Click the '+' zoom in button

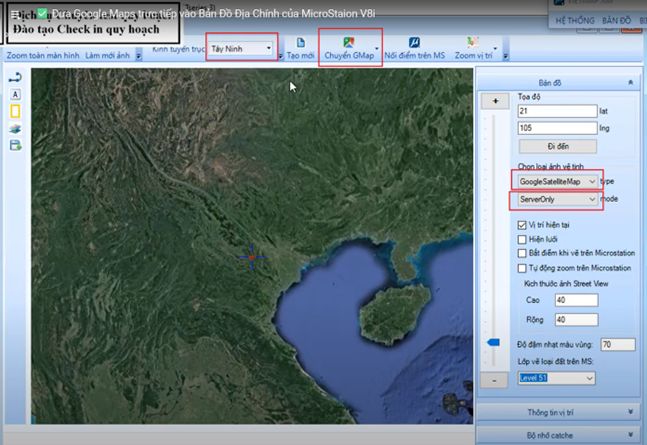(495, 101)
